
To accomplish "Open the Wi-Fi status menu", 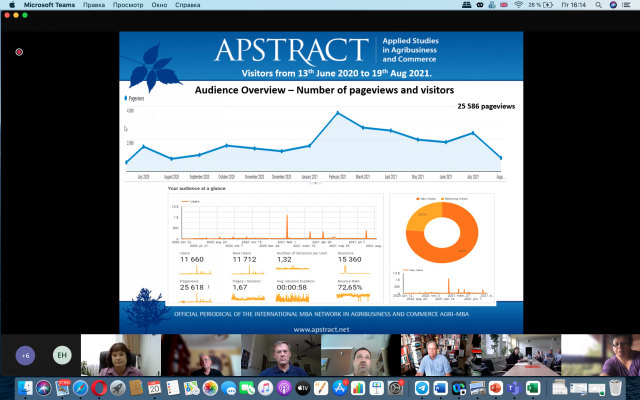I will 518,5.
